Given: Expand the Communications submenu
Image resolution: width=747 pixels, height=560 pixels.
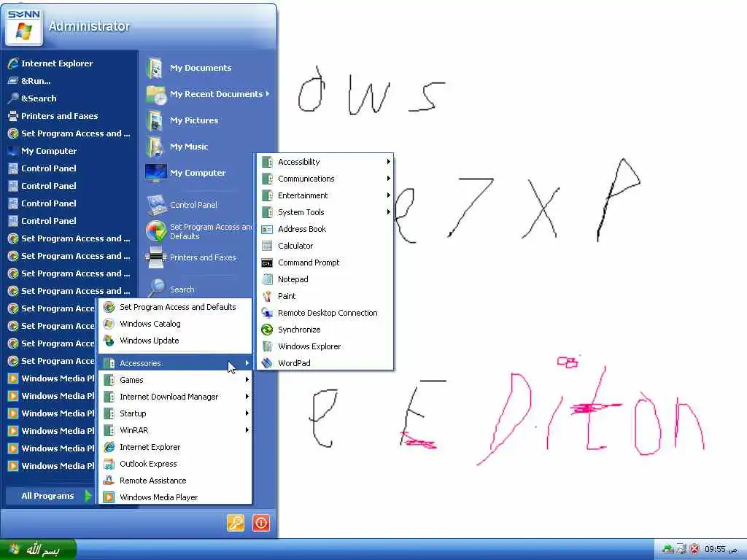Looking at the screenshot, I should pos(325,179).
